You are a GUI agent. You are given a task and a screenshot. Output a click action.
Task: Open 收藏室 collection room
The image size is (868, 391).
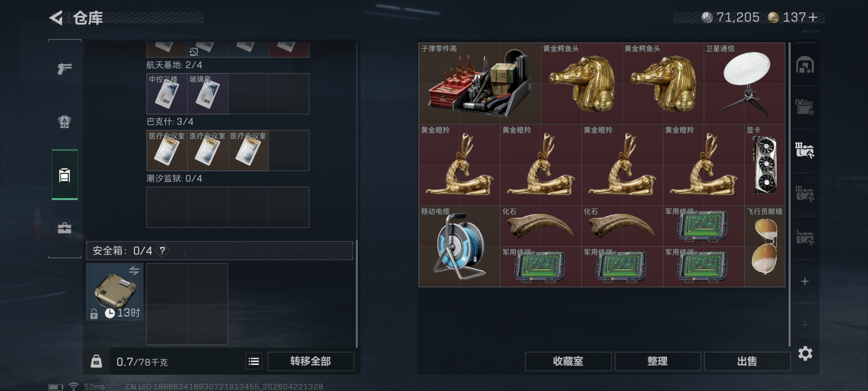coord(568,361)
